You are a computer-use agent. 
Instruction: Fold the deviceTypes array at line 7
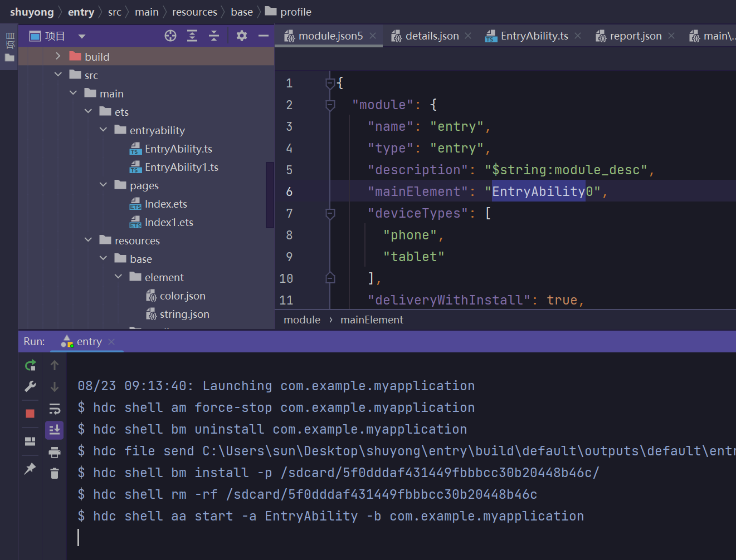[330, 213]
